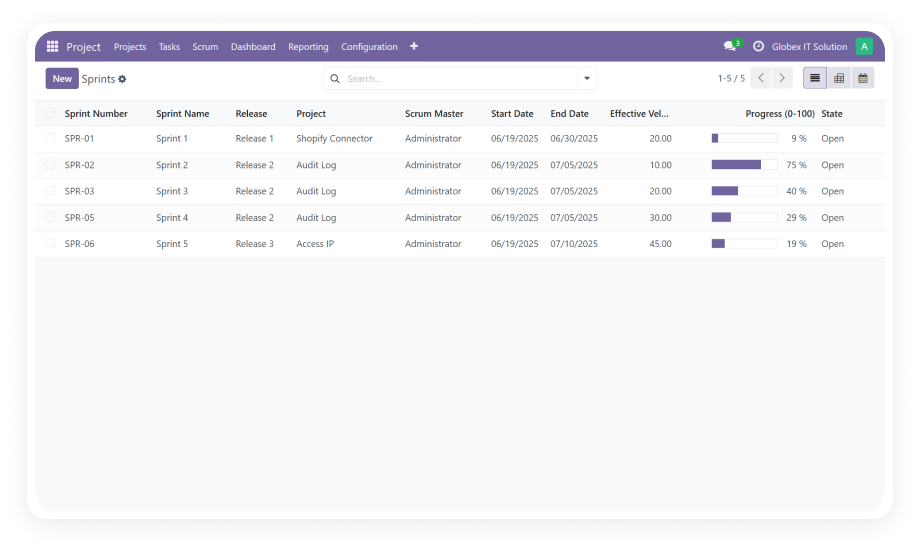This screenshot has height=550, width=920.
Task: Open the apps grid menu icon
Action: point(52,46)
